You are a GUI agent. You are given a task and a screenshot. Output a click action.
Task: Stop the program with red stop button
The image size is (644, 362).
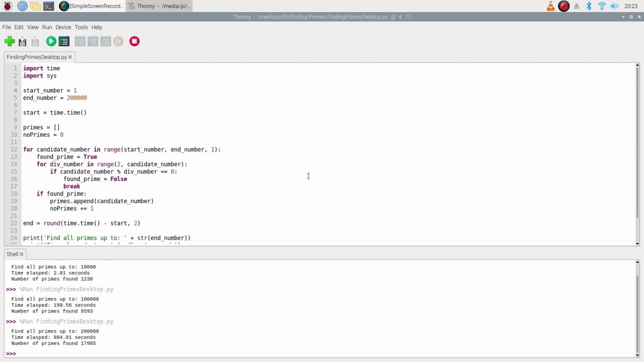click(134, 41)
